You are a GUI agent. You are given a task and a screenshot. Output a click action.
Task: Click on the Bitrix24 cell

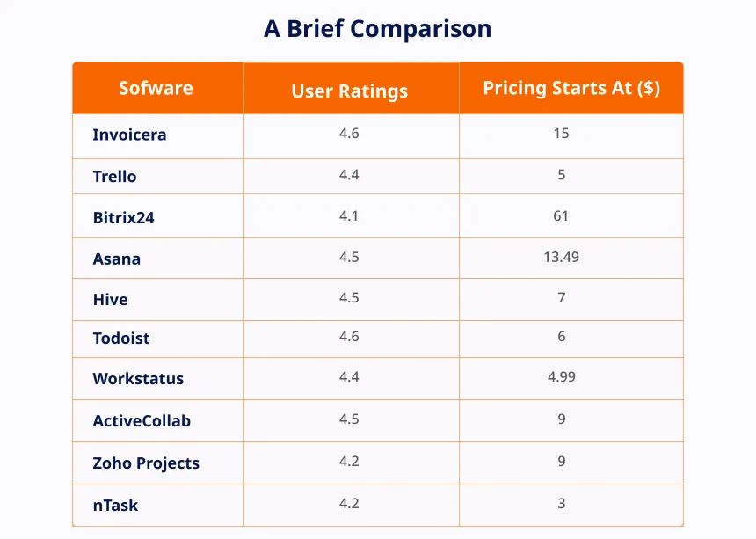point(123,217)
